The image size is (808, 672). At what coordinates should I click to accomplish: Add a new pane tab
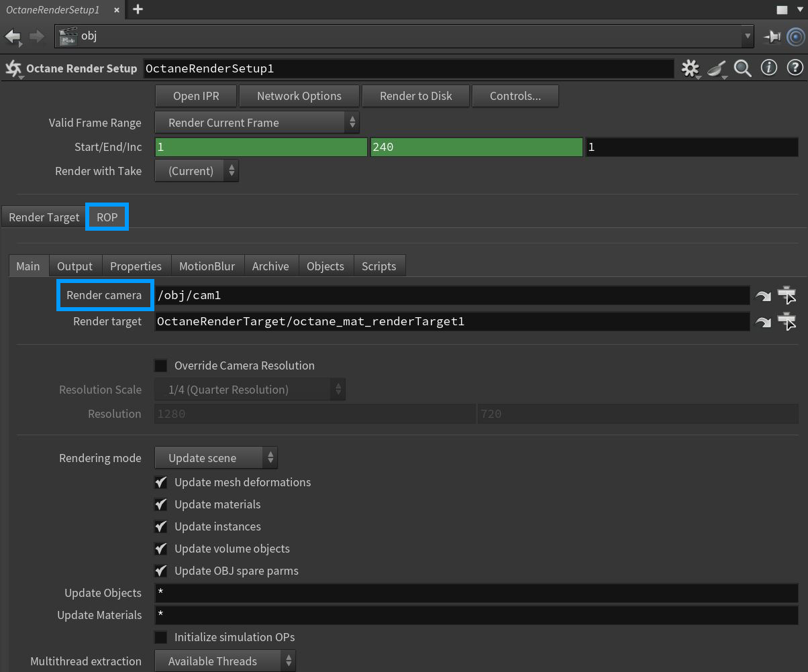tap(138, 9)
